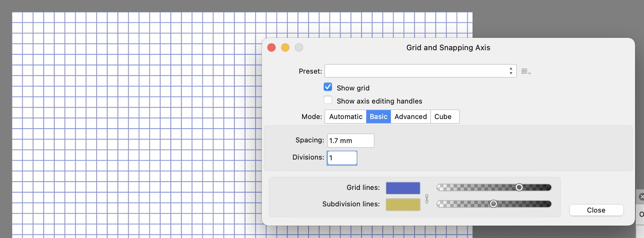Screen dimensions: 644x238
Task: Open the Subdivision lines yellow color swatch
Action: coord(403,205)
